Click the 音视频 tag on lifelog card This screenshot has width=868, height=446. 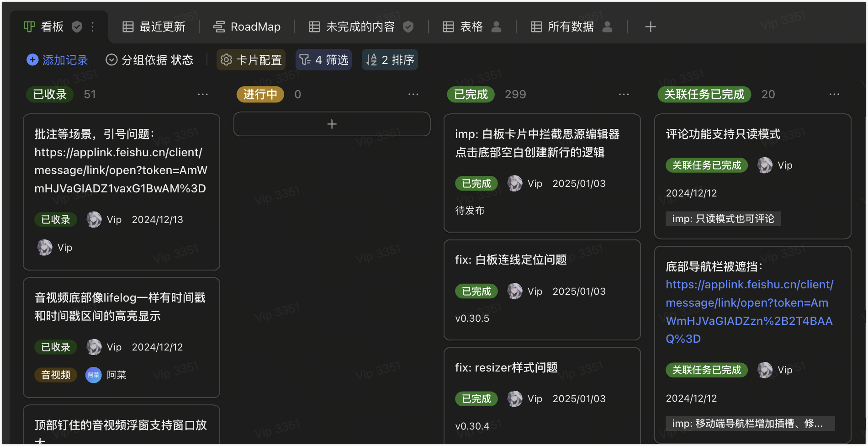[56, 375]
